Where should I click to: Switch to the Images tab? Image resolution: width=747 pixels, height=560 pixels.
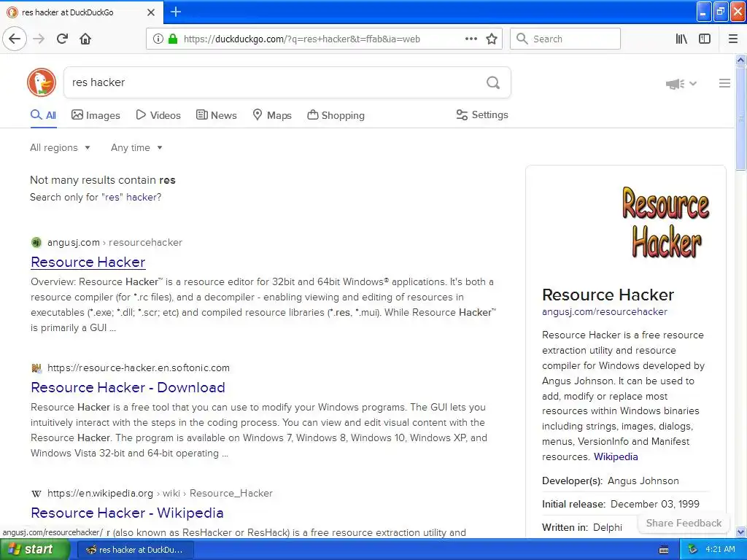96,115
